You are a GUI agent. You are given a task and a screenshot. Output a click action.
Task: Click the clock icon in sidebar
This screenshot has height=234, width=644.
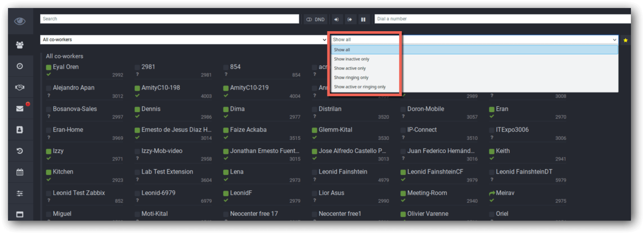(x=20, y=66)
